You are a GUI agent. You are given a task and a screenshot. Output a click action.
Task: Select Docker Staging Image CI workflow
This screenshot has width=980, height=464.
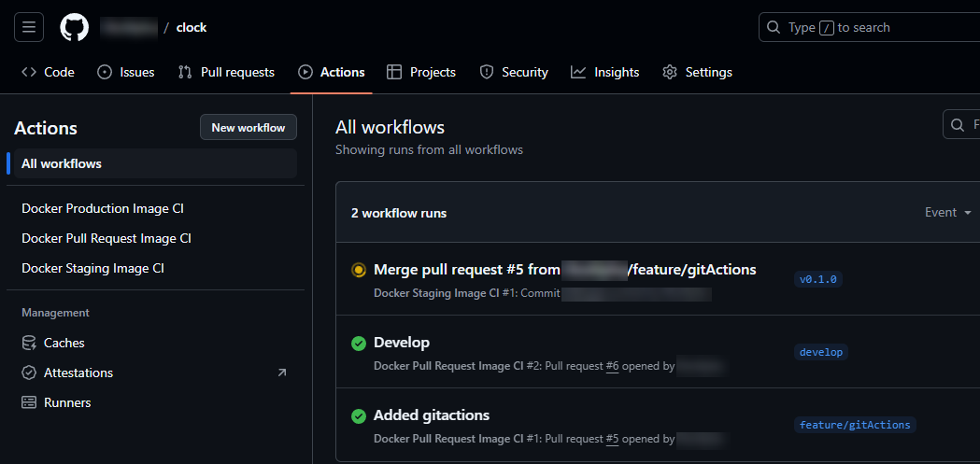(92, 268)
